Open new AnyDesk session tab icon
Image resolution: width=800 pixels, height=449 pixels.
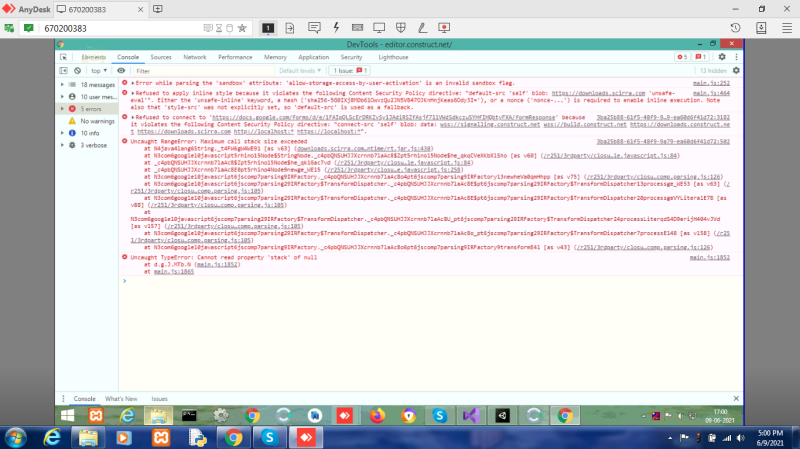pyautogui.click(x=158, y=9)
